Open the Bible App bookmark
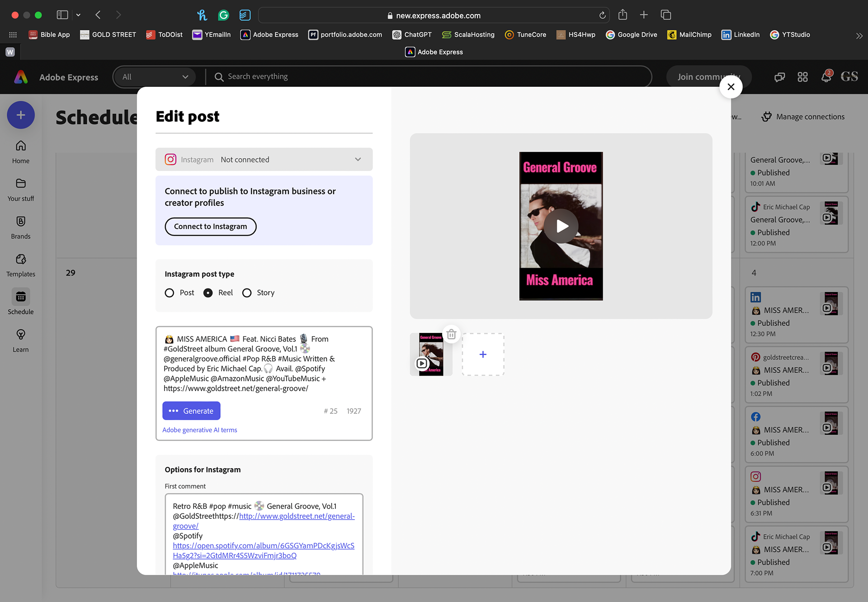The image size is (868, 602). [49, 34]
